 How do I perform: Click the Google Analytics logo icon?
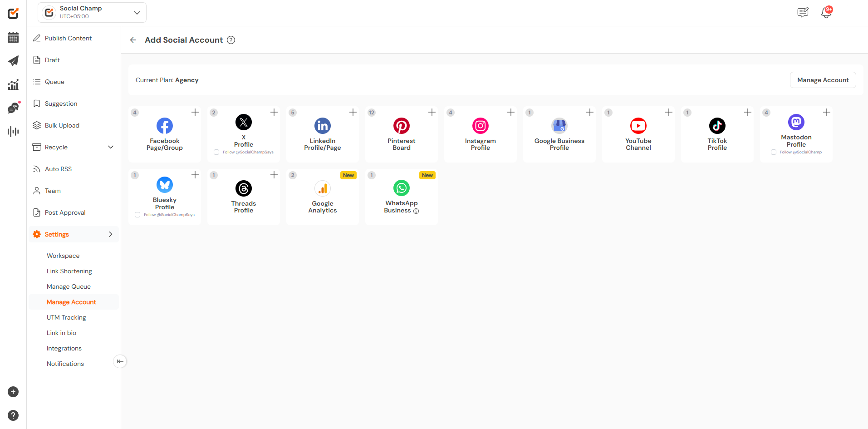tap(323, 188)
